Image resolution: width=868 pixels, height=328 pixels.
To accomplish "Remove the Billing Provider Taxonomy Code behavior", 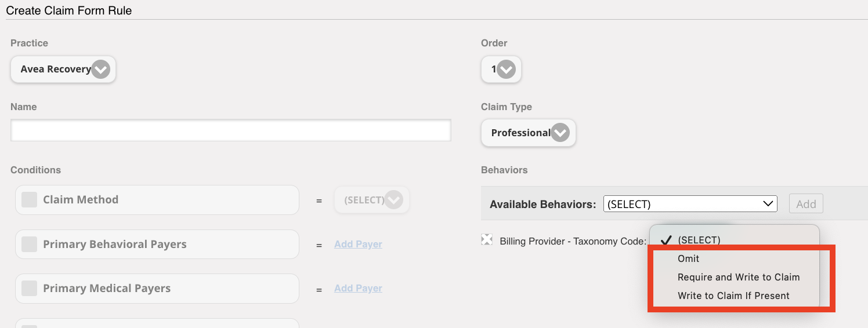I will [487, 240].
